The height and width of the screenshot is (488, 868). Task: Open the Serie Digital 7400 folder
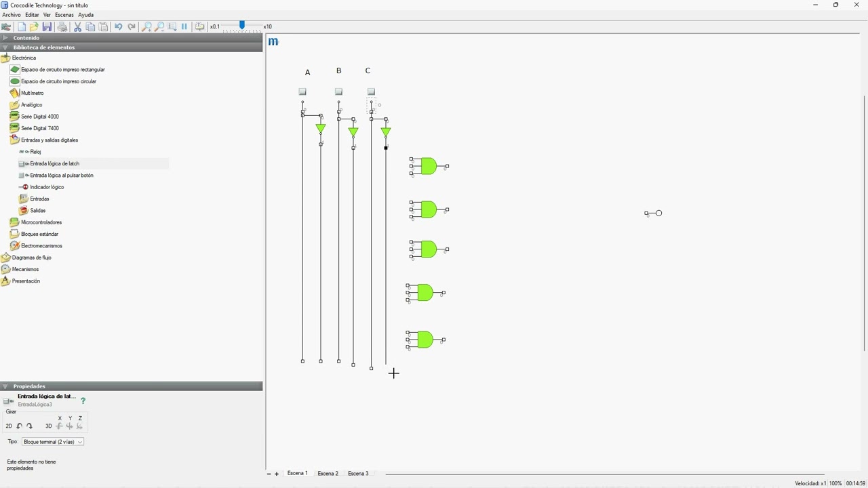(35, 128)
